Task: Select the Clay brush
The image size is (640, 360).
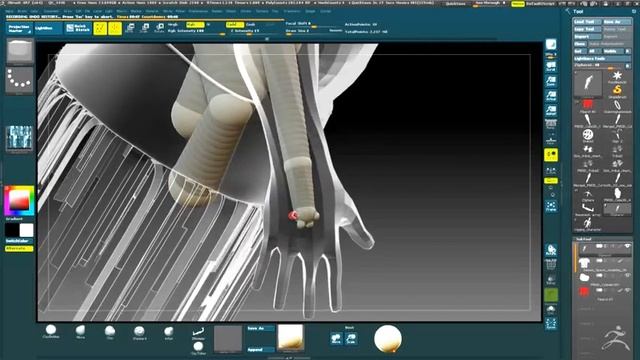Action: 110,331
